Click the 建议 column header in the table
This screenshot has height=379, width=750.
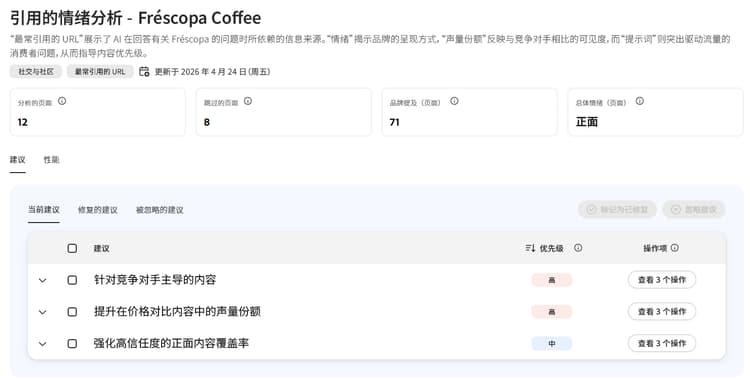pos(101,248)
